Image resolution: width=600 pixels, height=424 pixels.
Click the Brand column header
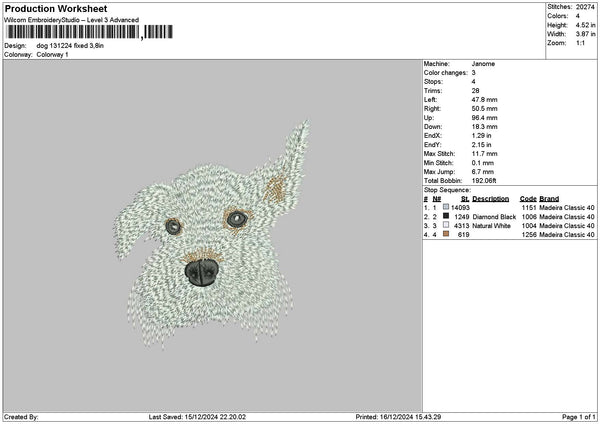tap(550, 198)
